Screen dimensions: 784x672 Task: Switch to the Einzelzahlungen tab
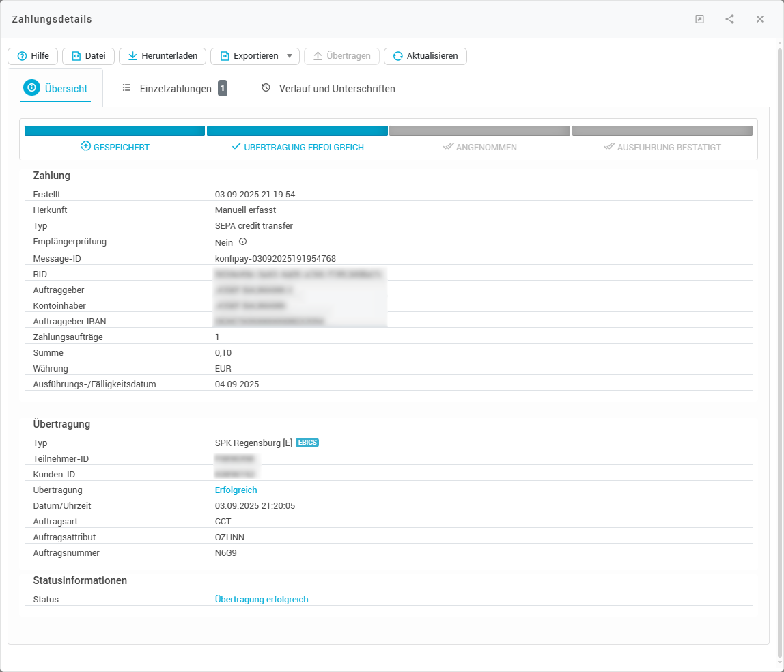click(x=175, y=89)
